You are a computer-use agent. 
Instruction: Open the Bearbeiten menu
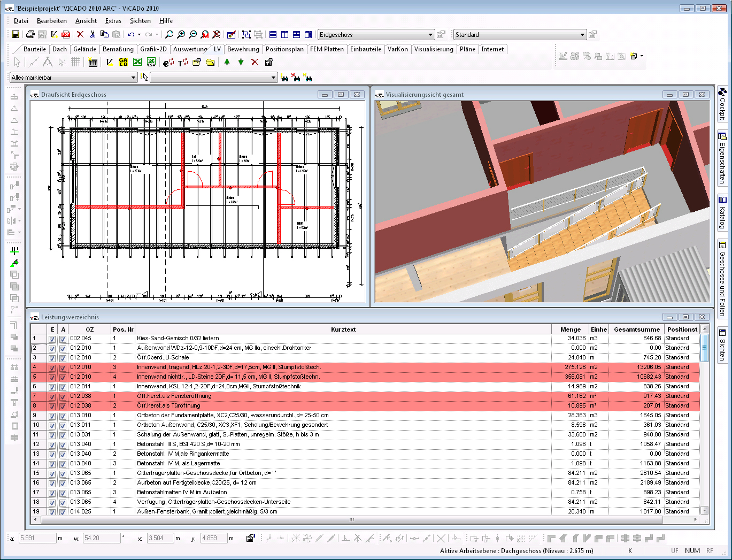click(x=52, y=21)
